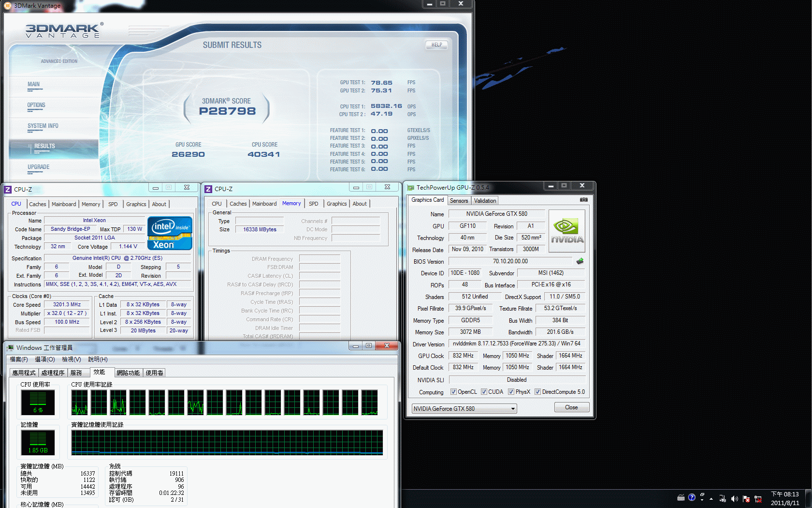Click the volume speaker tray icon
Image resolution: width=812 pixels, height=508 pixels.
point(734,498)
